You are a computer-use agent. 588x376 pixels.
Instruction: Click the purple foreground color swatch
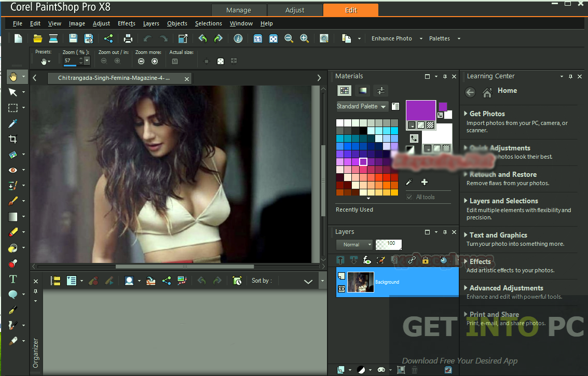pos(421,110)
